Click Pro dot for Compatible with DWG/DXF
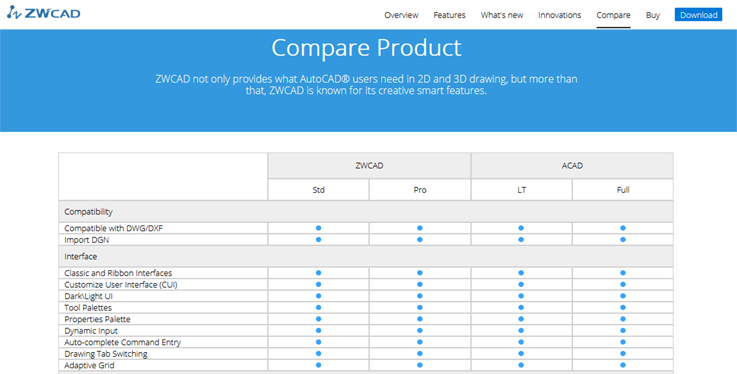This screenshot has width=737, height=374. pos(420,228)
